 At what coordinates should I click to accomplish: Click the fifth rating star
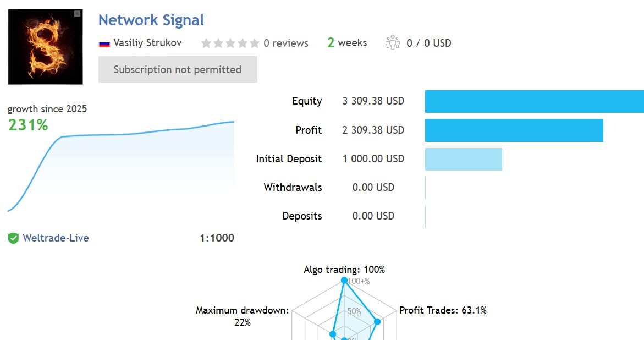click(x=255, y=43)
